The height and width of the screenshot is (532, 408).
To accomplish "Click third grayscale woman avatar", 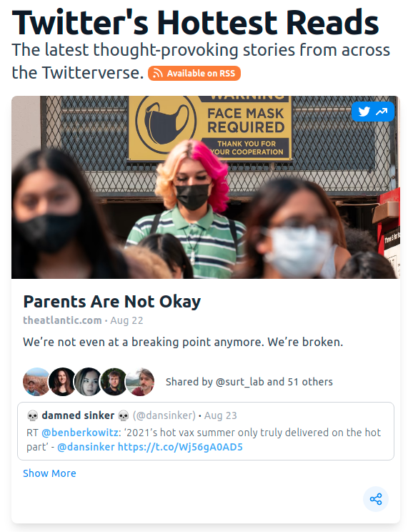I will click(x=88, y=382).
